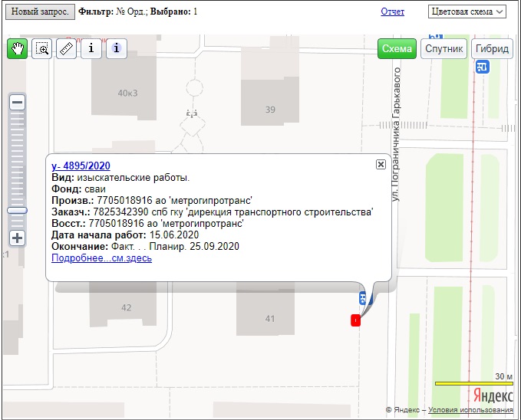Click the Подробнее...см.здесь link

point(101,258)
